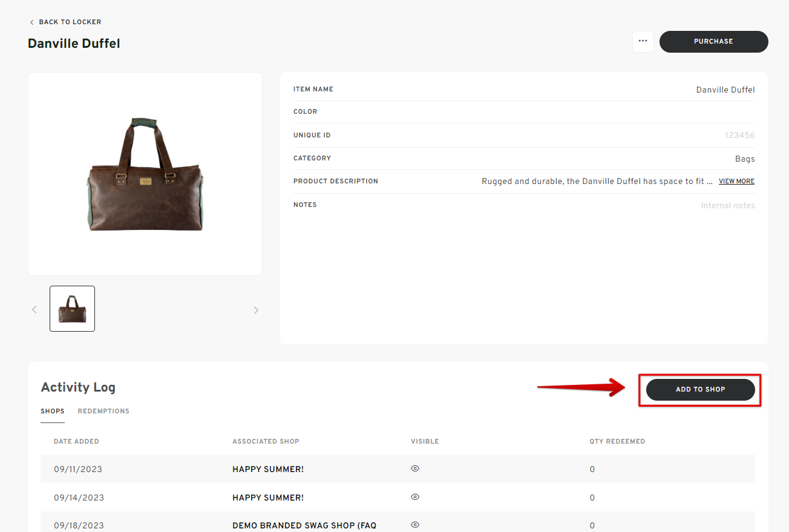Image resolution: width=789 pixels, height=532 pixels.
Task: Click the Date Added column header
Action: tap(76, 442)
